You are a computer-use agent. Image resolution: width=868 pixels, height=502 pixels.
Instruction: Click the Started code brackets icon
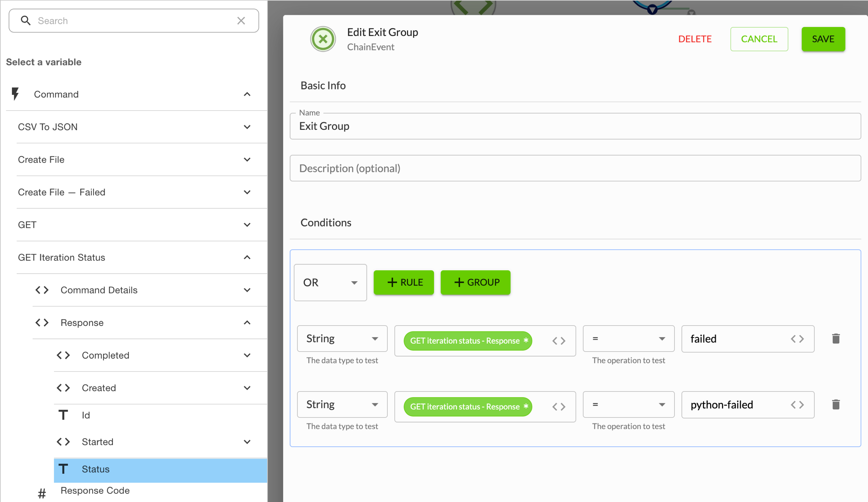coord(63,441)
